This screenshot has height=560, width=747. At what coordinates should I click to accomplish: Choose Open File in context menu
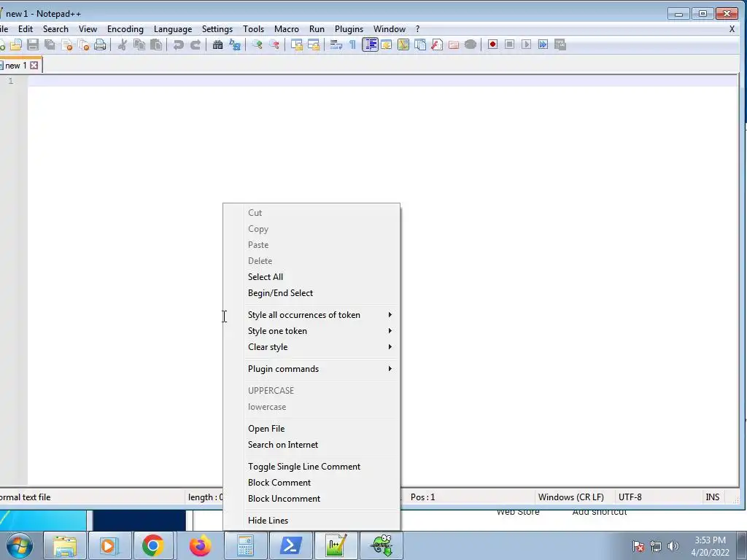coord(311,429)
